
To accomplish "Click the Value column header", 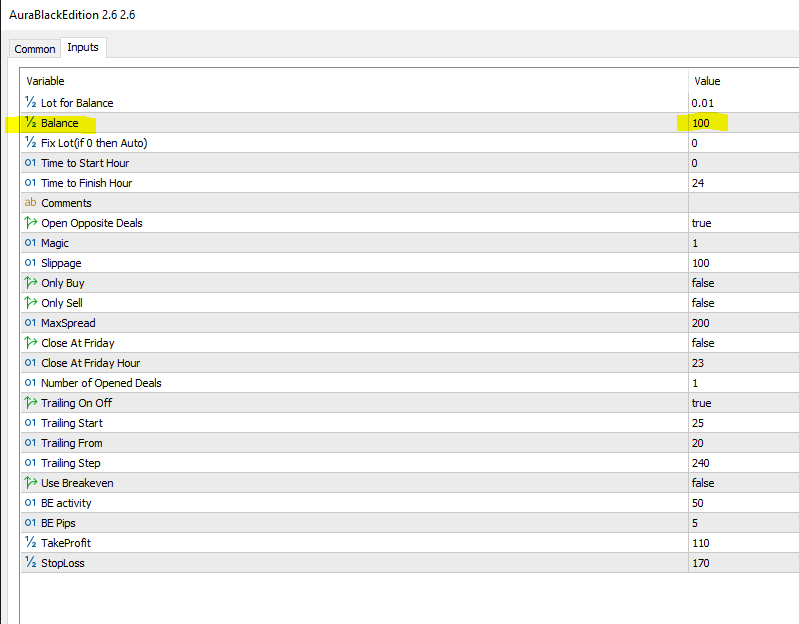I will [x=707, y=81].
